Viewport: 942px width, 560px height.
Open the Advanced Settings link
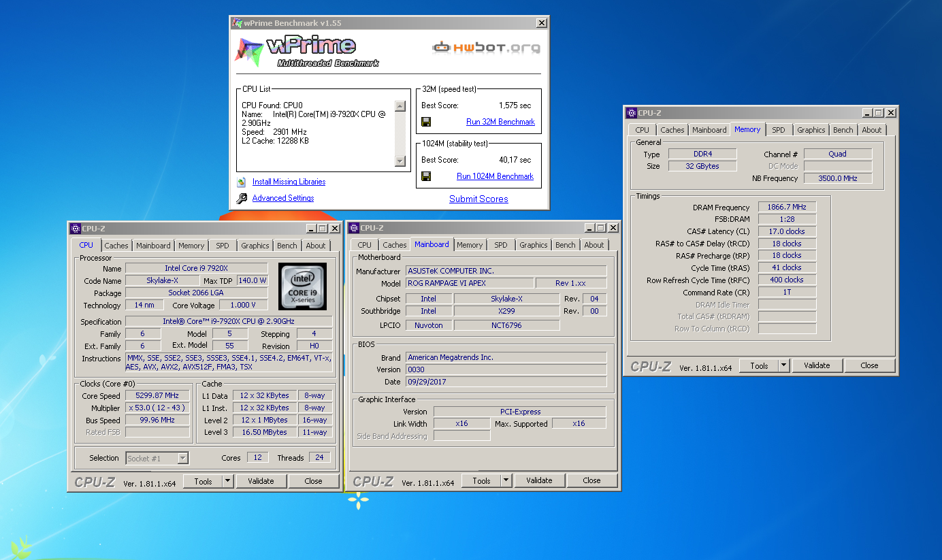(x=283, y=198)
